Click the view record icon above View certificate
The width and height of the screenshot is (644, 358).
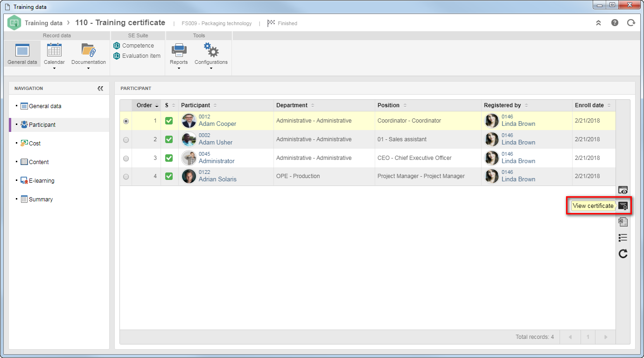click(x=623, y=190)
